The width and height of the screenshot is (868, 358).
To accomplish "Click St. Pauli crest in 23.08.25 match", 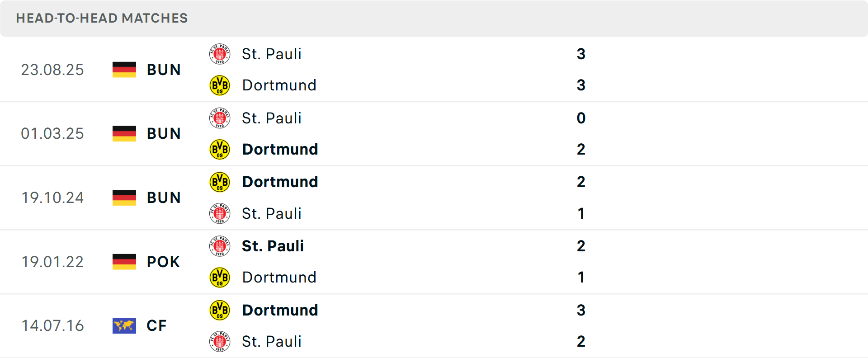I will [x=220, y=54].
